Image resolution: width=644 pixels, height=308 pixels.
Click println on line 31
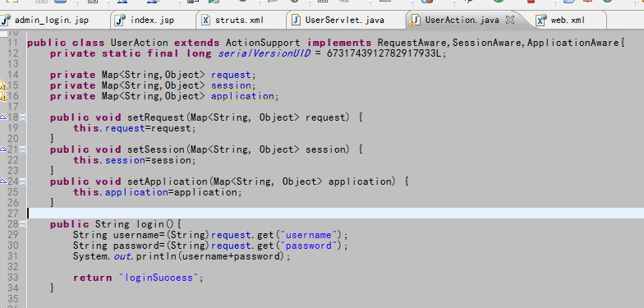[157, 256]
